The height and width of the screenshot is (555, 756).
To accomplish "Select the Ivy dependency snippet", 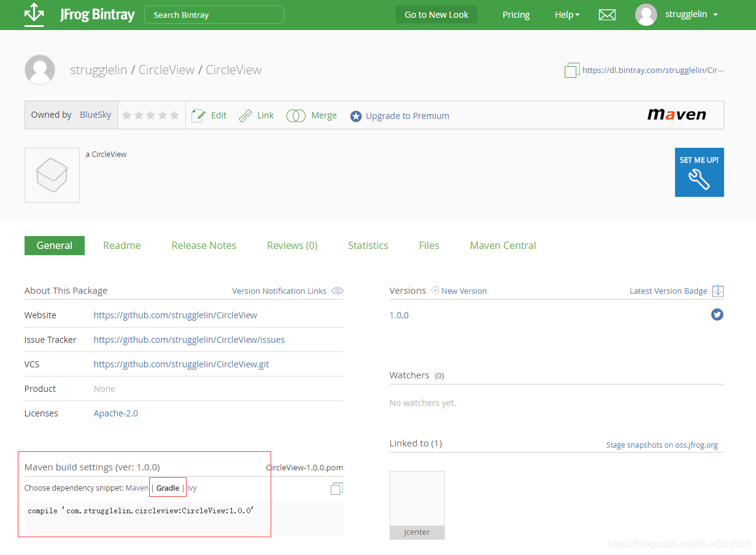I will (192, 488).
